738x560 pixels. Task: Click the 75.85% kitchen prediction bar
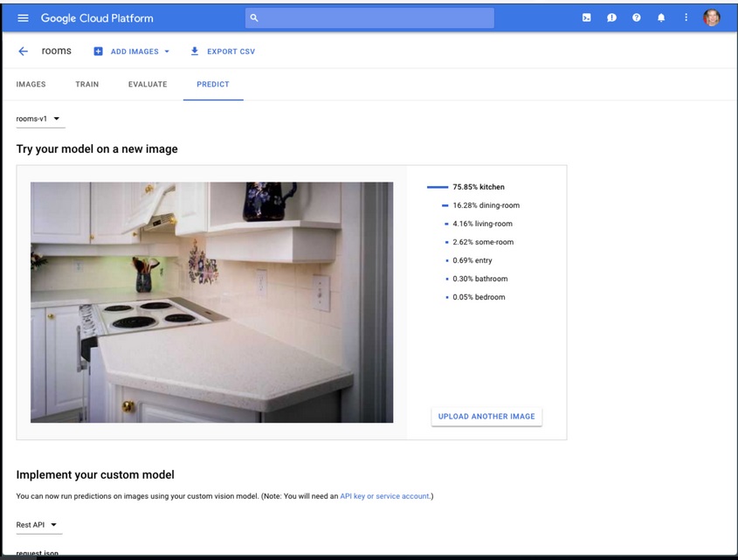click(438, 187)
